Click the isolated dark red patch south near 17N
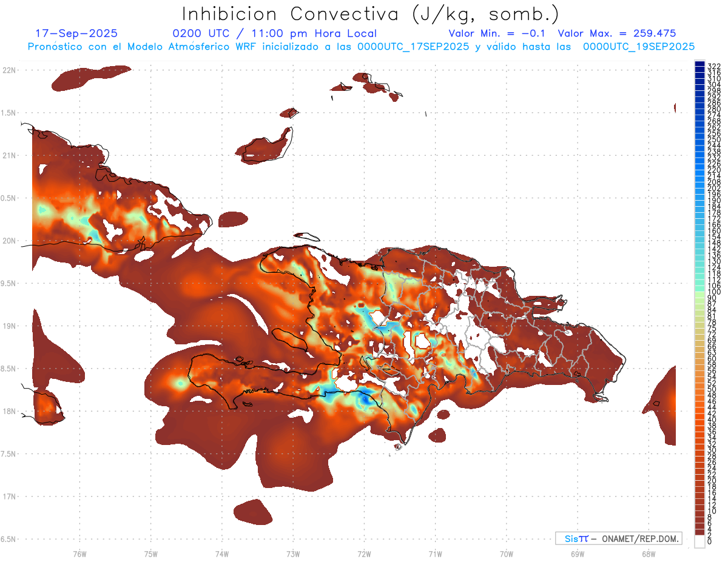This screenshot has height=562, width=728. (x=253, y=511)
